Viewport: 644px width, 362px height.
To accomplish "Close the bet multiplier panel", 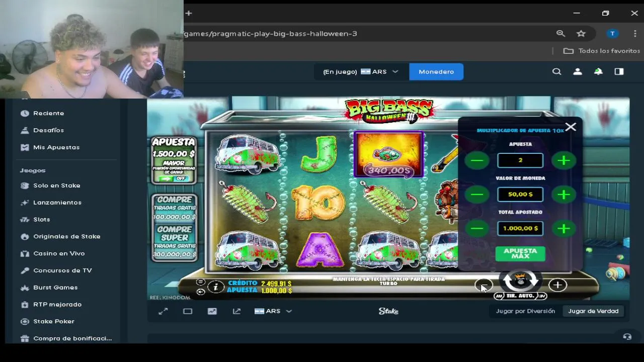I will coord(571,127).
